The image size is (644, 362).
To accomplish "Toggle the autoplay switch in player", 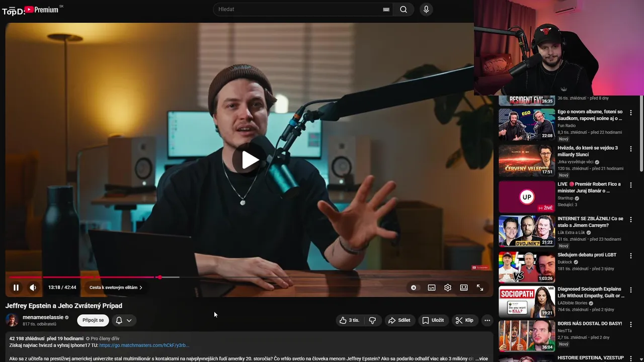I will [414, 288].
